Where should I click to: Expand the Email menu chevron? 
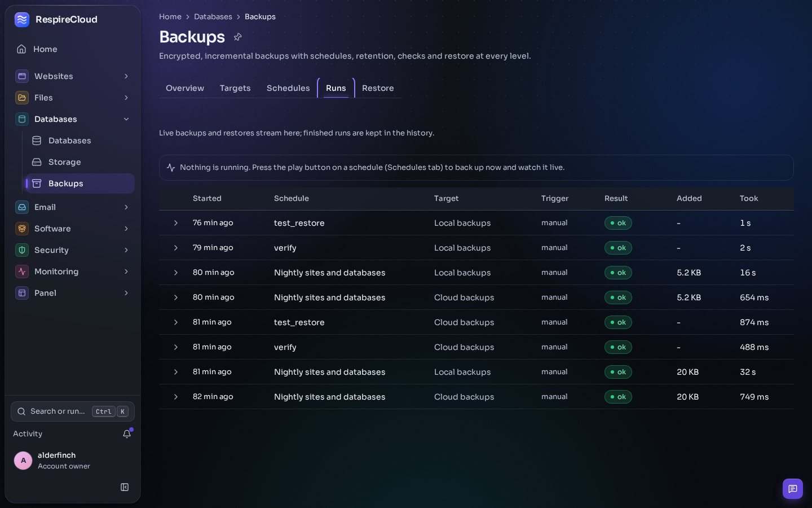coord(126,207)
